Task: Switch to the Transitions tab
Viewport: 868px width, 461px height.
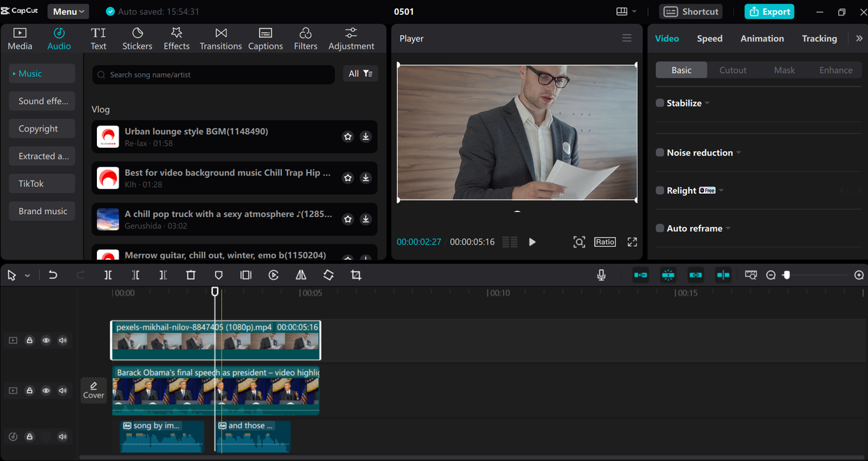Action: tap(220, 39)
